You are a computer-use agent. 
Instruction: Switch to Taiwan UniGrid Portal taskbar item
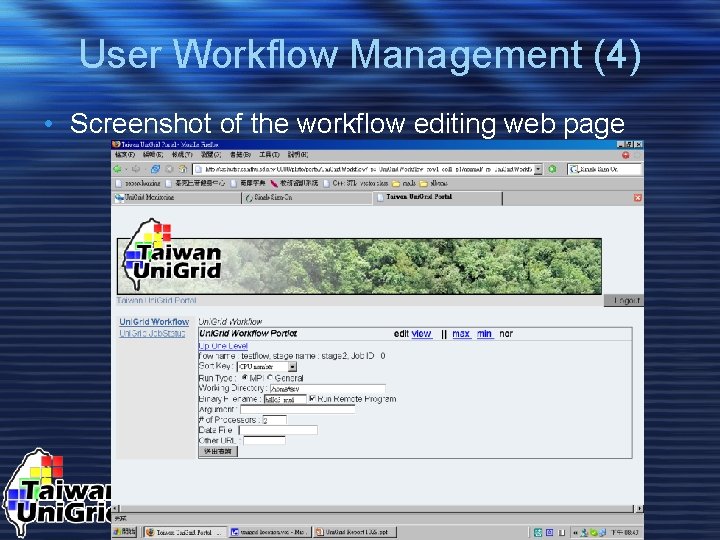point(186,532)
